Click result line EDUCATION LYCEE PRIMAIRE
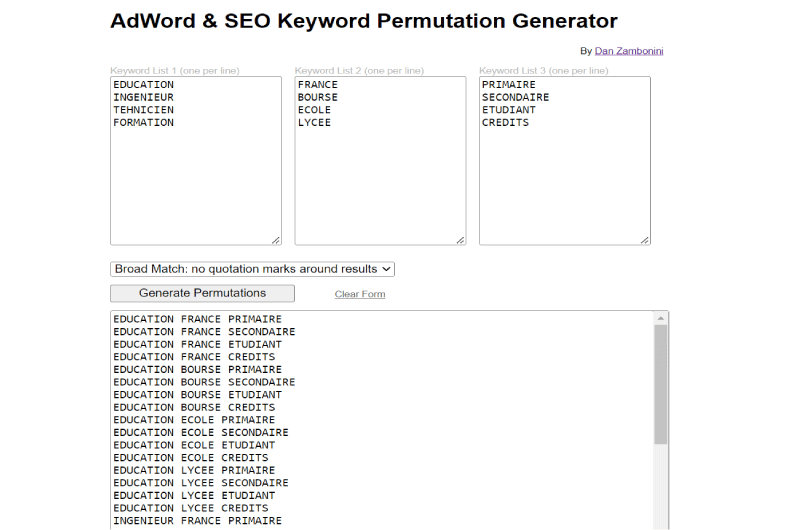Image resolution: width=800 pixels, height=530 pixels. tap(194, 471)
